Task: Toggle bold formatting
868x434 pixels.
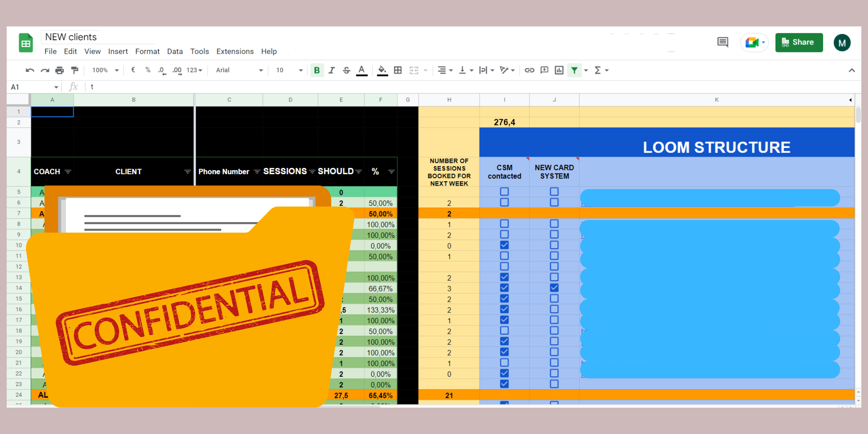Action: [x=317, y=70]
